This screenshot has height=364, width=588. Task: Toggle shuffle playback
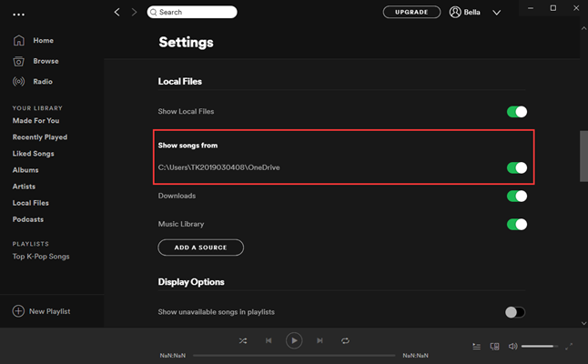tap(243, 340)
